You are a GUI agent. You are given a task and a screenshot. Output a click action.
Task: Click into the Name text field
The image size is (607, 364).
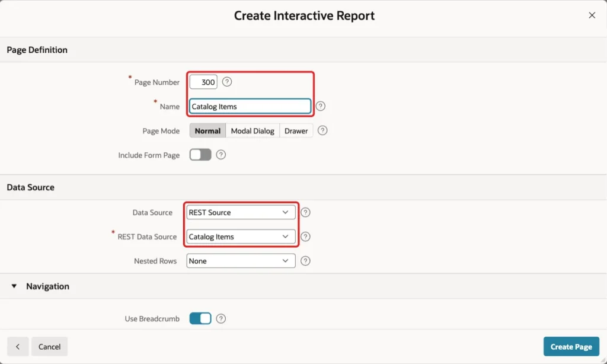(x=250, y=107)
